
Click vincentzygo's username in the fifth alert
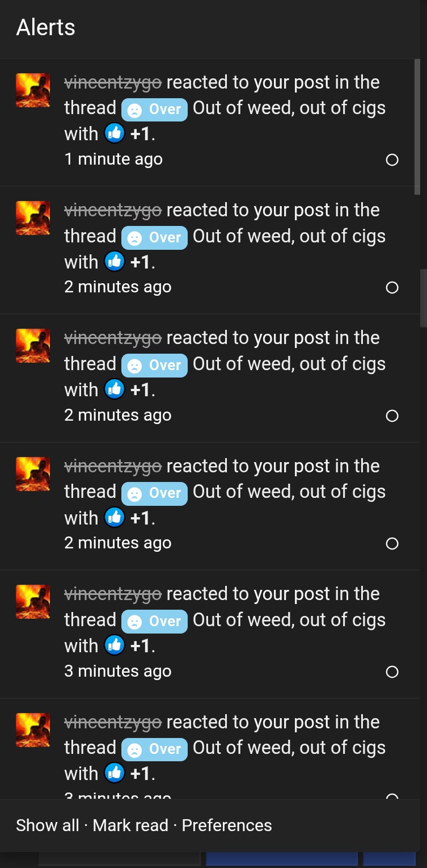113,594
